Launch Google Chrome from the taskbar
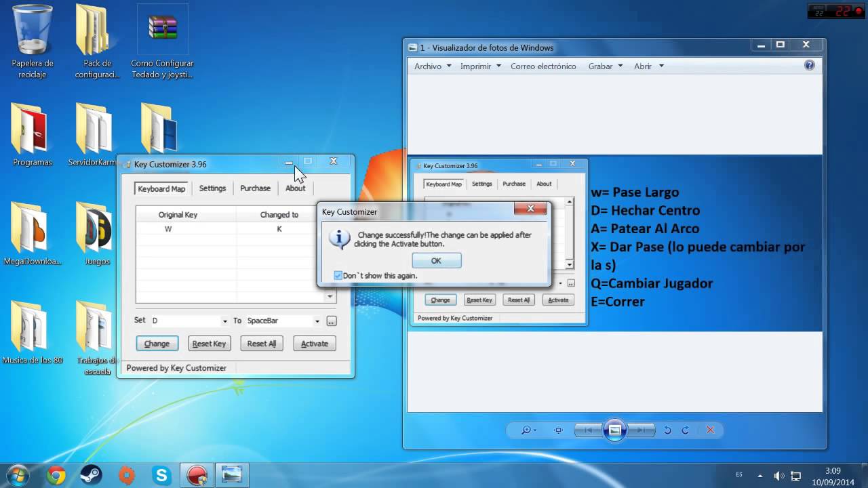The width and height of the screenshot is (868, 488). 56,476
